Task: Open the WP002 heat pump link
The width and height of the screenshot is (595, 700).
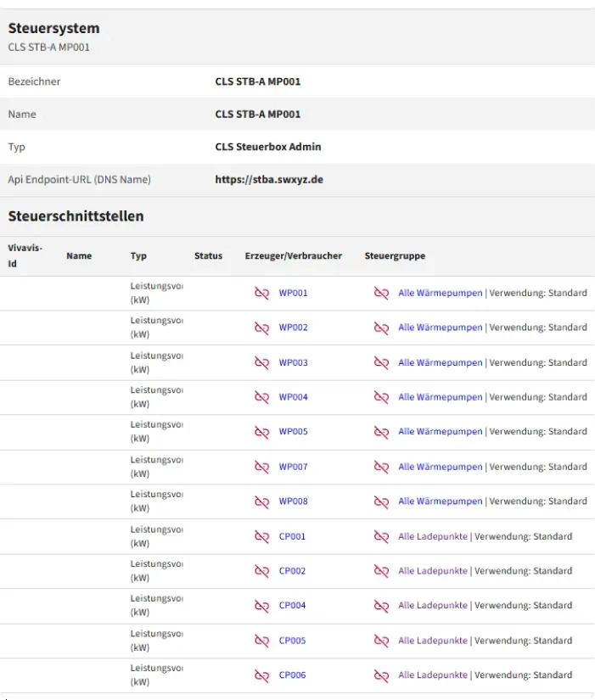Action: (x=293, y=328)
